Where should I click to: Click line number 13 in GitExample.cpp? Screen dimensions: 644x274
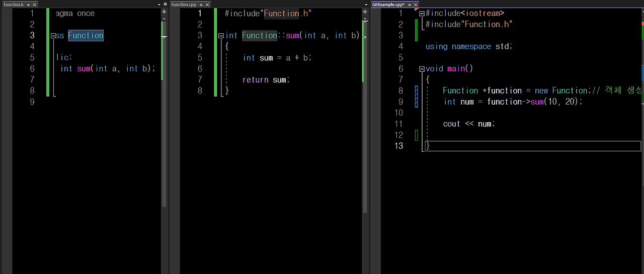pos(398,146)
